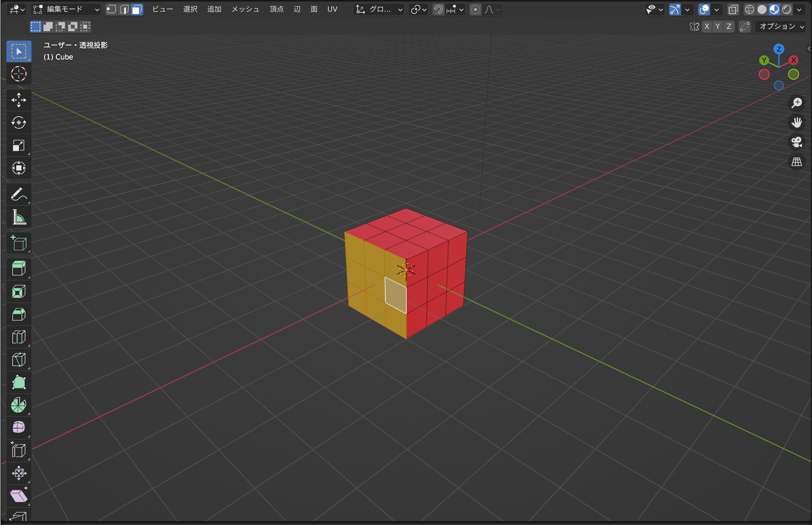The width and height of the screenshot is (812, 525).
Task: Toggle viewport overlays
Action: tap(704, 9)
